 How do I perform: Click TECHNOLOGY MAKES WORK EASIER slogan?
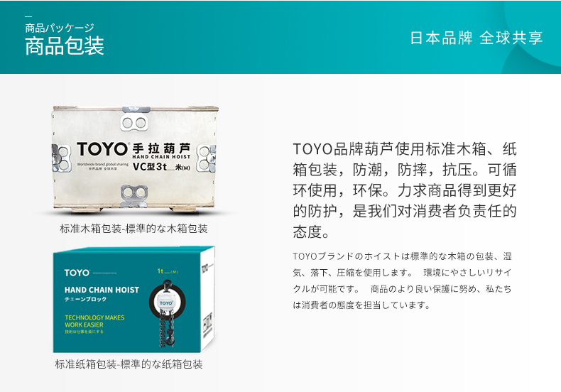click(x=94, y=321)
